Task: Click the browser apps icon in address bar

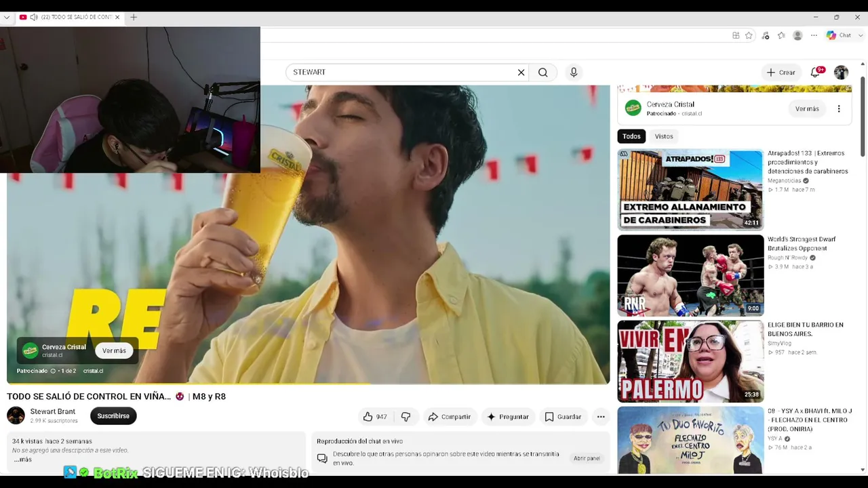Action: point(736,35)
